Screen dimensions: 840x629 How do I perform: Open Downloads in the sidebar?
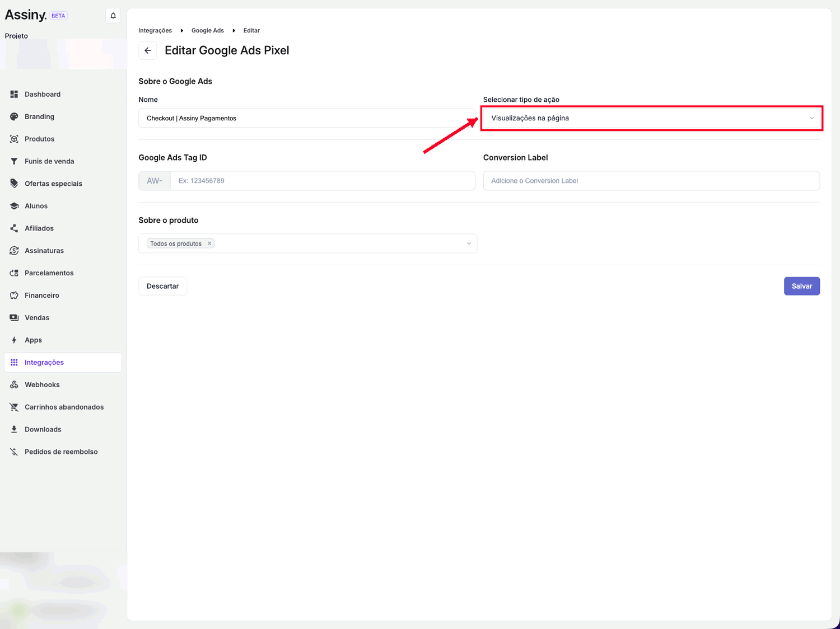pyautogui.click(x=63, y=430)
